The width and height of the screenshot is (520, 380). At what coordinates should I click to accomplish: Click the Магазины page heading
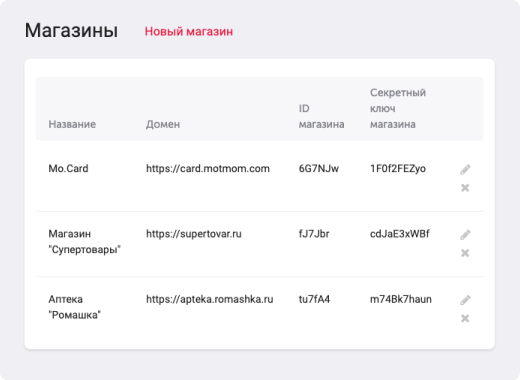click(71, 31)
